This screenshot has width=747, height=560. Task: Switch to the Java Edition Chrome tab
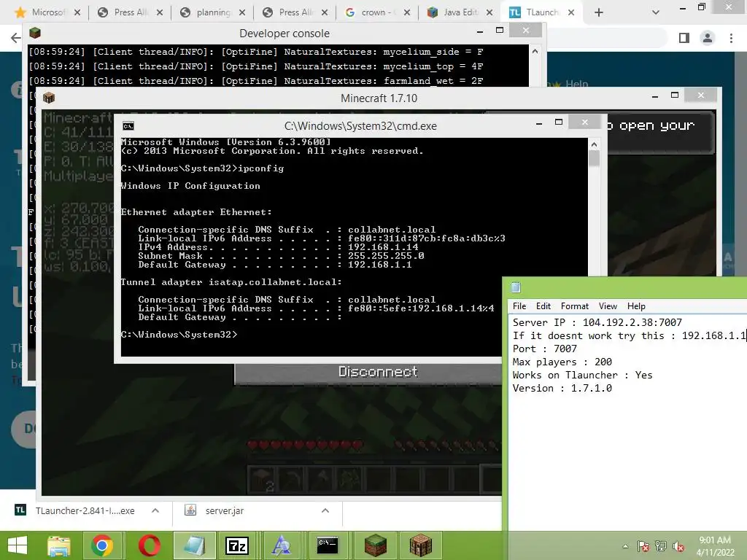pyautogui.click(x=460, y=12)
